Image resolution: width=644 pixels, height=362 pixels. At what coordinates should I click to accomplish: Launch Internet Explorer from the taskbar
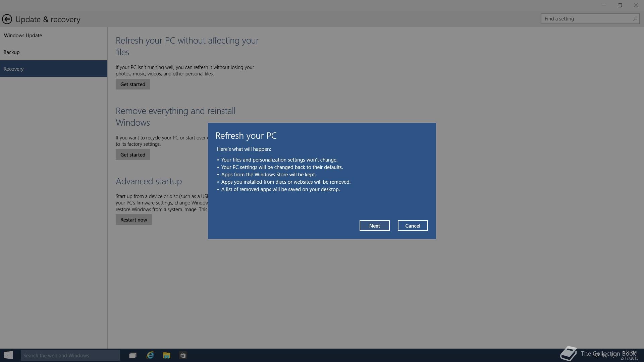pyautogui.click(x=150, y=355)
